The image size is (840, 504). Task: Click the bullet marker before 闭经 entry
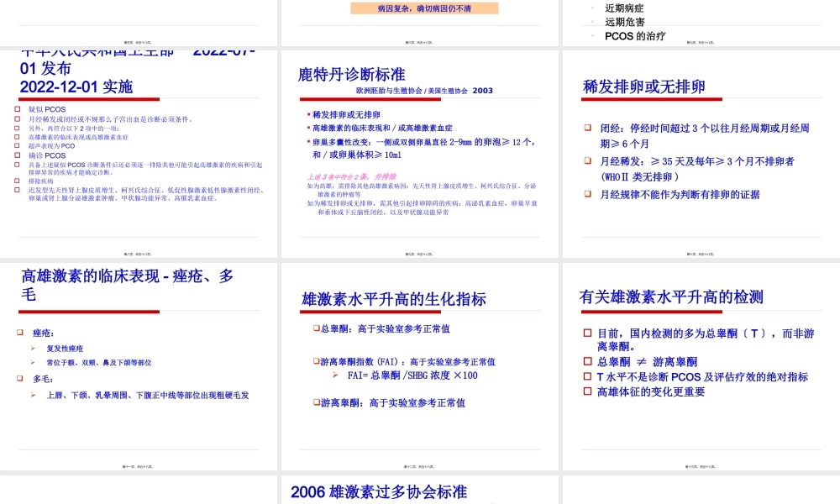(x=588, y=127)
